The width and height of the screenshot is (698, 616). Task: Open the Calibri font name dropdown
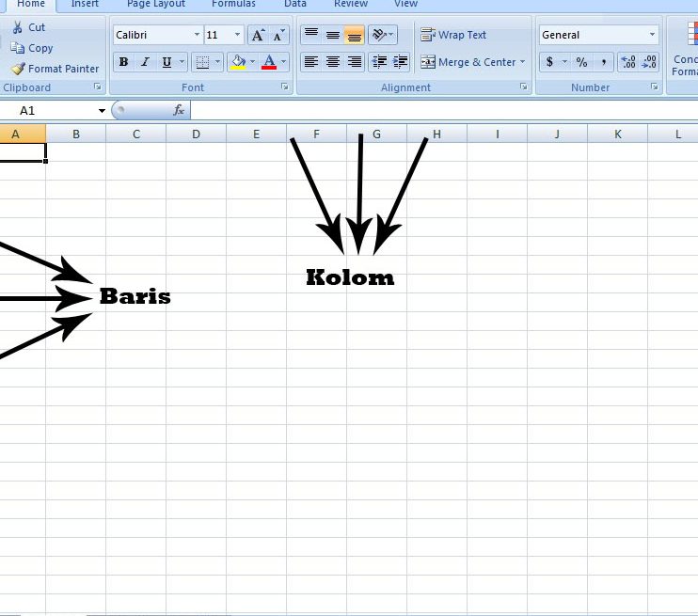[x=197, y=35]
